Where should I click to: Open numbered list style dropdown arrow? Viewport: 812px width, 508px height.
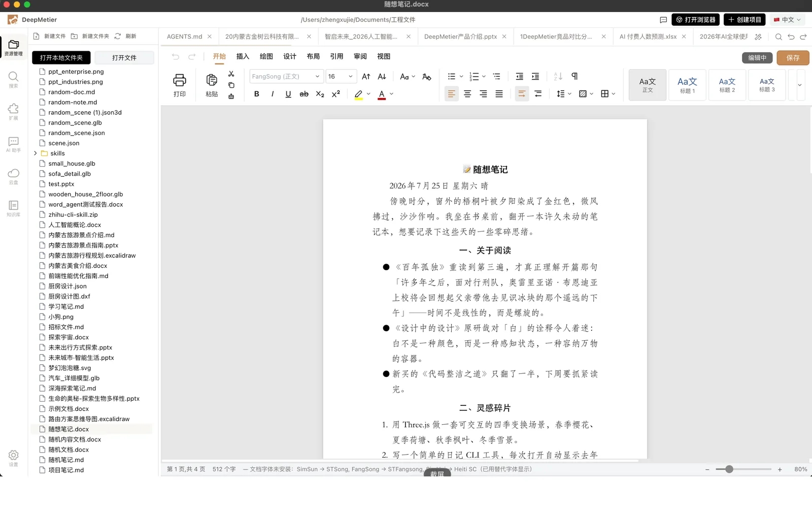point(484,77)
